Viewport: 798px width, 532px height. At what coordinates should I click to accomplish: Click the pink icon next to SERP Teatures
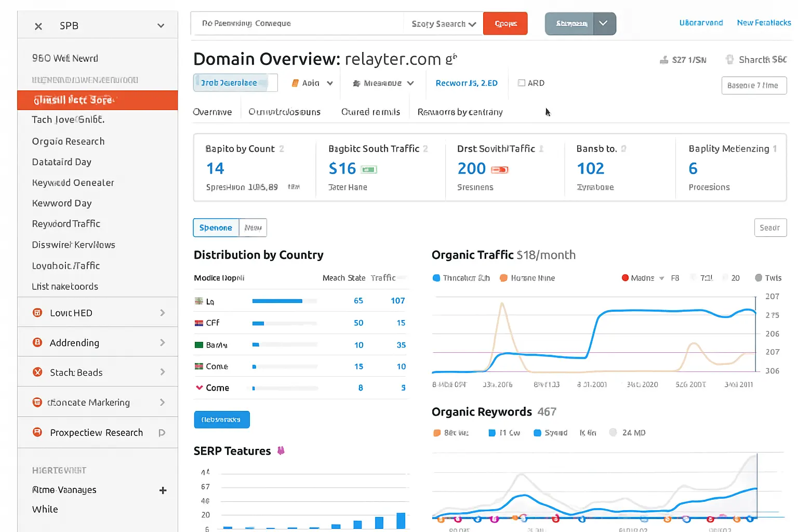coord(281,450)
